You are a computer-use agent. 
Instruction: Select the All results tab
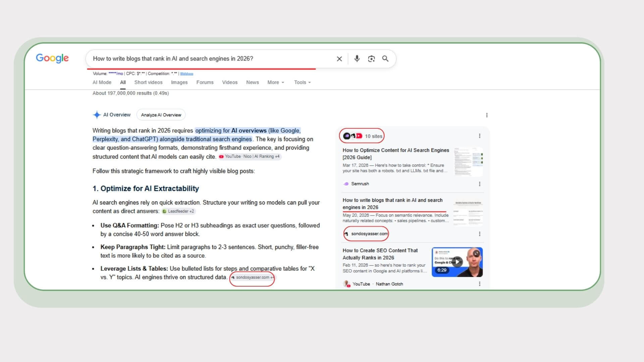123,82
